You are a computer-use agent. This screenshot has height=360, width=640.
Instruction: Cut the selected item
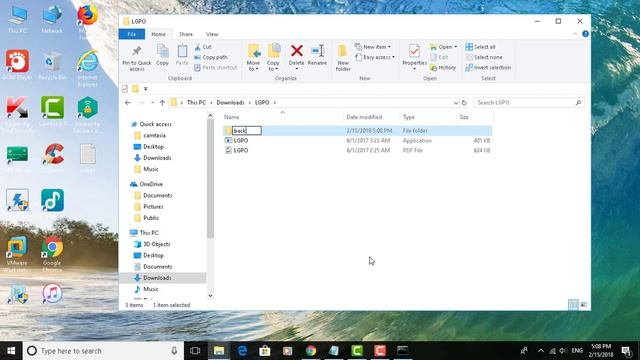tap(203, 47)
